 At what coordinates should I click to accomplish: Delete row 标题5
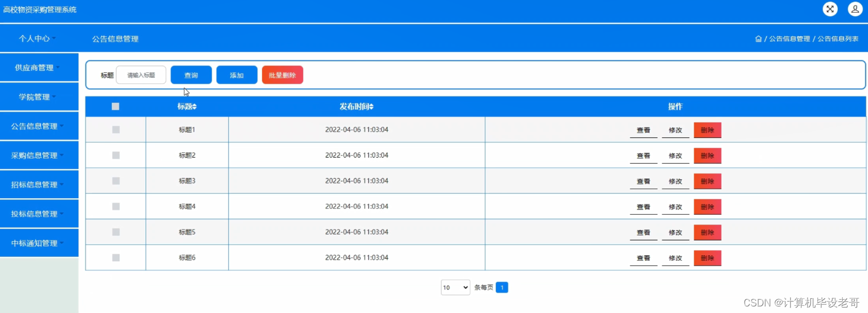[707, 232]
